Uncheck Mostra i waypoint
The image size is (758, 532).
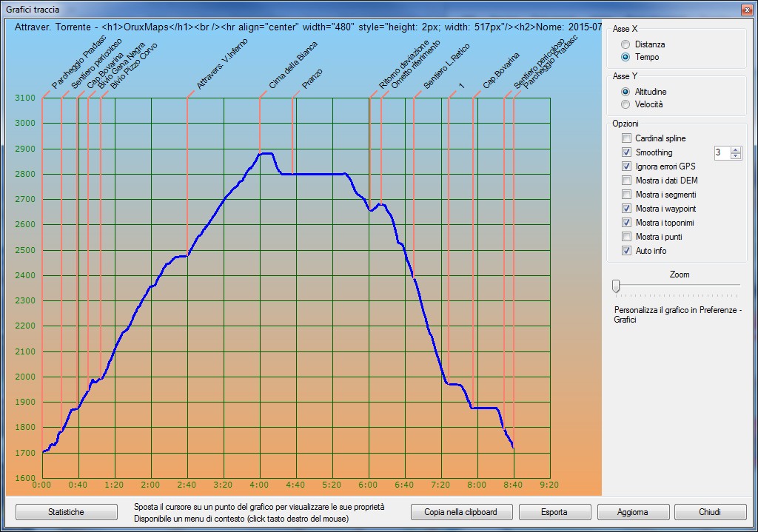(627, 209)
